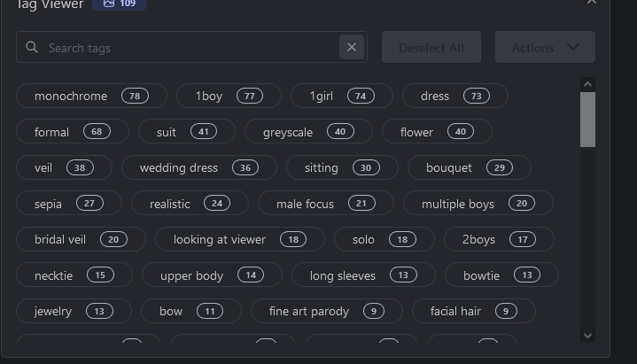The image size is (637, 364).
Task: Clear the tag search field with X
Action: (x=352, y=48)
